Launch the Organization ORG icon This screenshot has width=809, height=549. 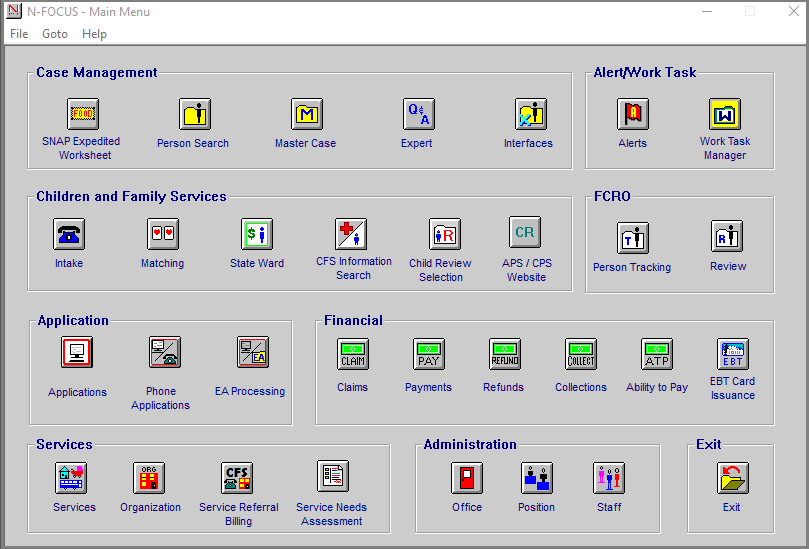149,478
